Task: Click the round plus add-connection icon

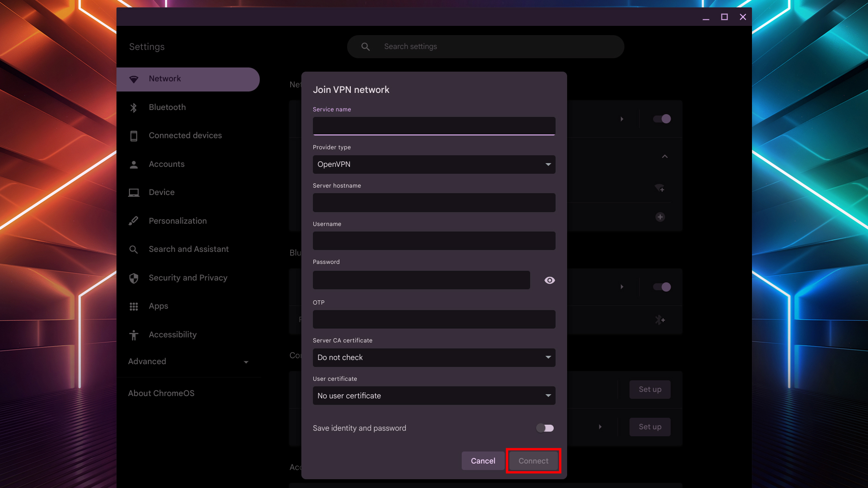Action: point(660,217)
